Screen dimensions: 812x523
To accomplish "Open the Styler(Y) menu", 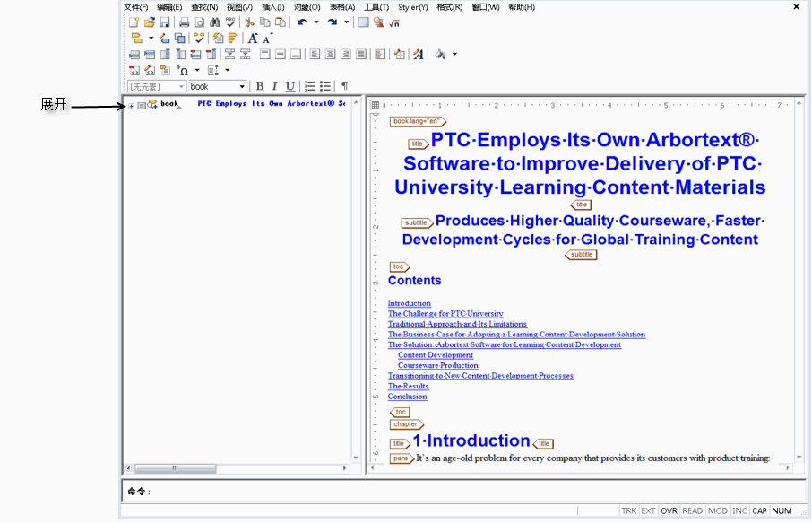I will [413, 7].
